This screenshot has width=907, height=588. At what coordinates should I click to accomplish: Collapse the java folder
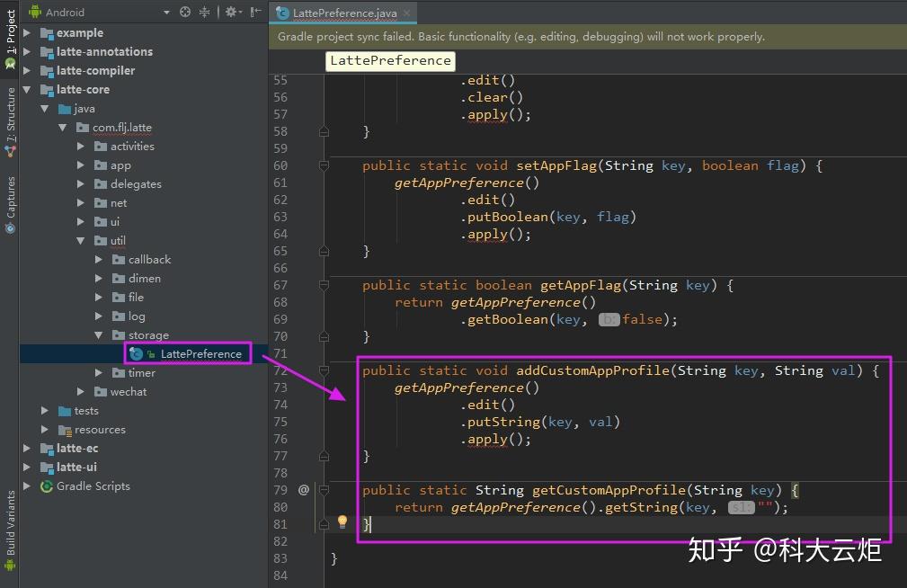45,108
